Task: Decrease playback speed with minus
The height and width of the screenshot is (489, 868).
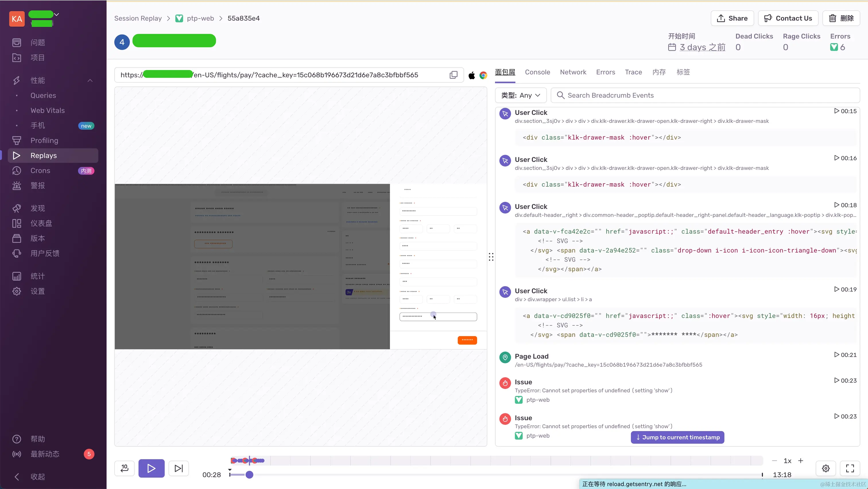Action: 774,461
